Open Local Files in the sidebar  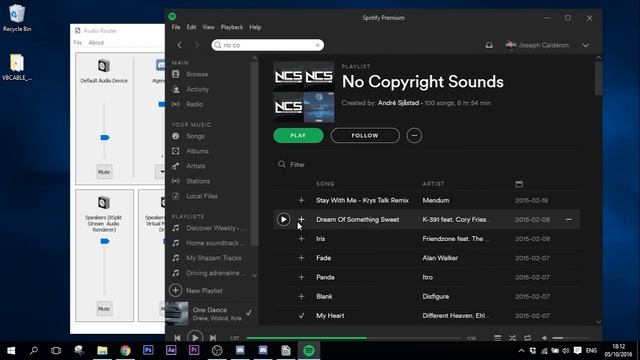point(202,196)
